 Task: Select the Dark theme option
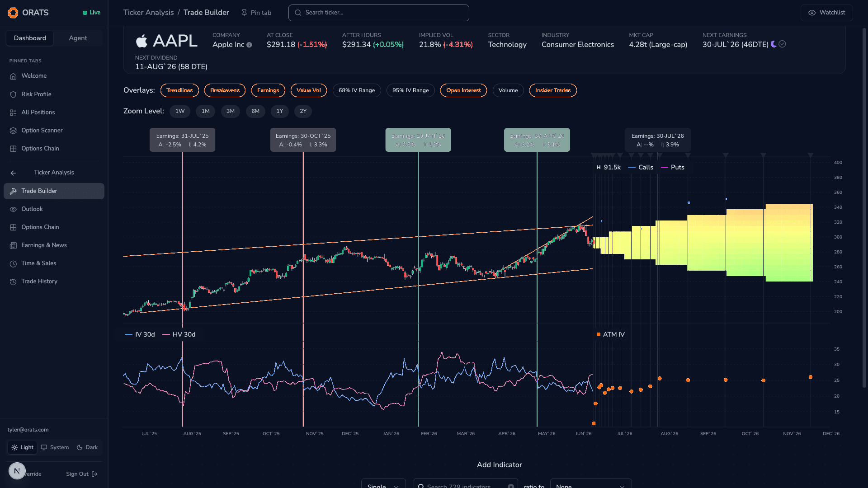pos(87,447)
